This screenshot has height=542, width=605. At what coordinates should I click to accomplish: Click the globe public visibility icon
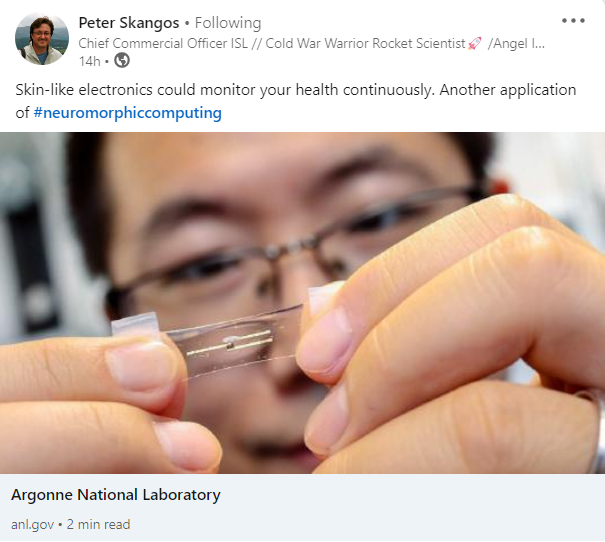tap(122, 61)
